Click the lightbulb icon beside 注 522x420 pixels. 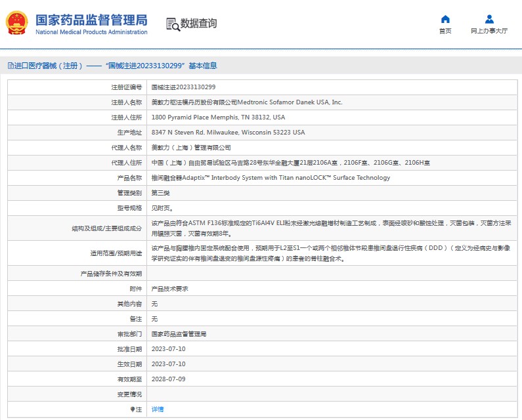(133, 409)
